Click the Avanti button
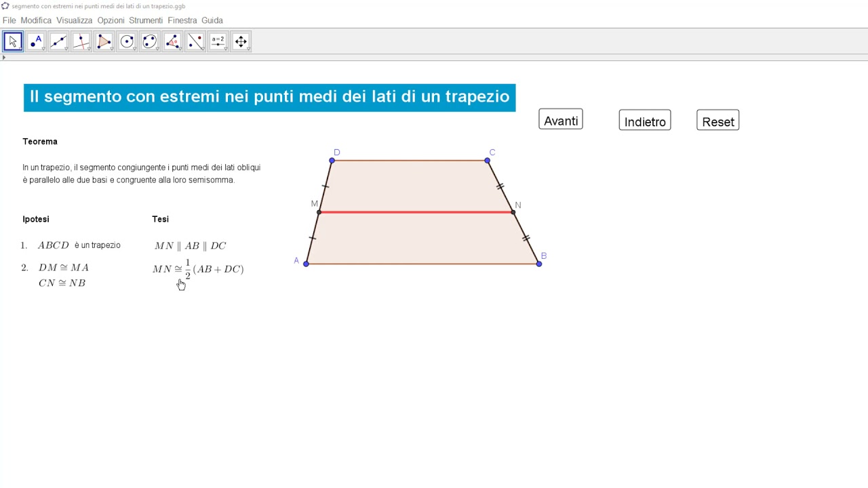 (561, 120)
